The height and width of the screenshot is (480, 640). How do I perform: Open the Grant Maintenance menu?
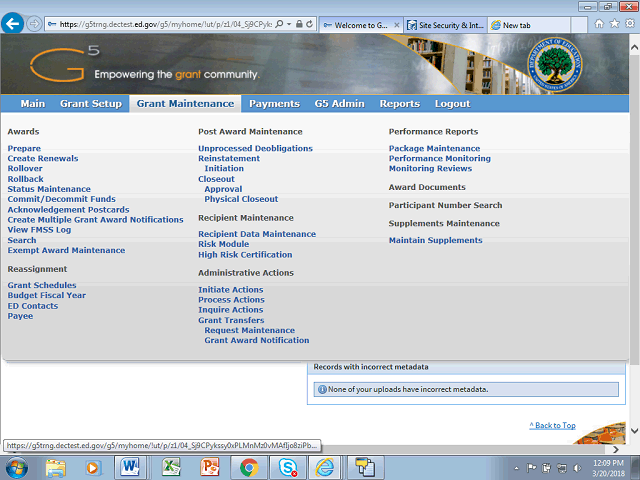185,104
